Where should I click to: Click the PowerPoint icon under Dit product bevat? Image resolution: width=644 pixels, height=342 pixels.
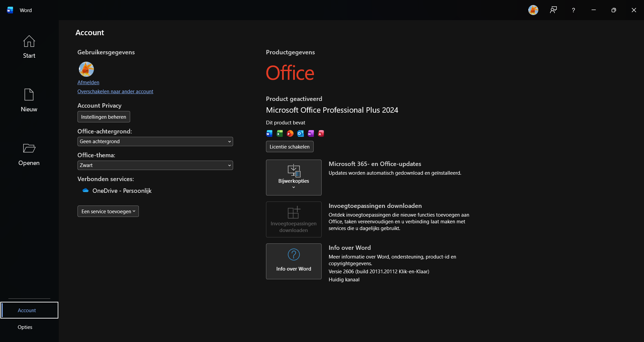click(x=290, y=133)
